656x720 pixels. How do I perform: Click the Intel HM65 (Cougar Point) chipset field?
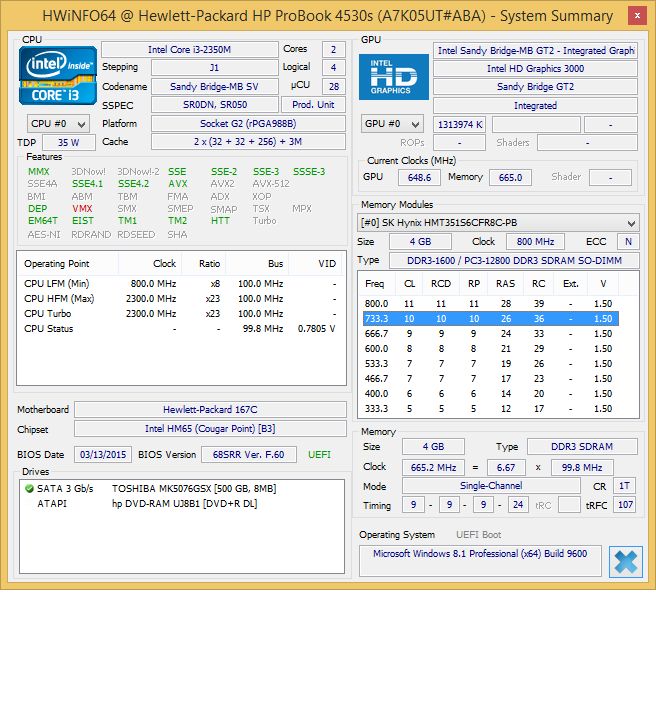point(210,429)
